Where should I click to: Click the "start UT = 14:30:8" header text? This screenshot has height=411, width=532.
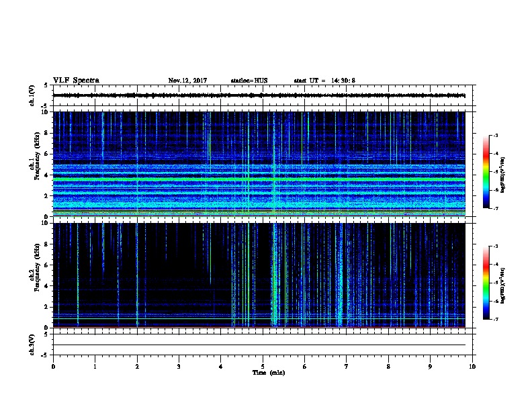click(x=324, y=81)
